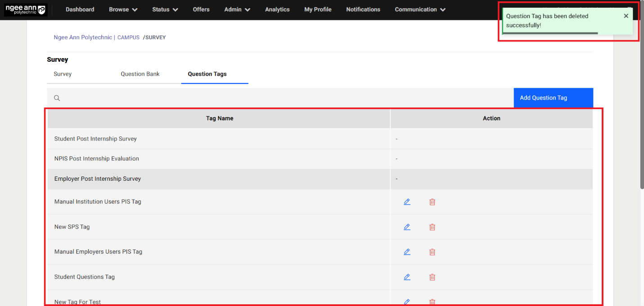Expand the Communication dropdown menu
This screenshot has height=306, width=644.
coord(420,9)
